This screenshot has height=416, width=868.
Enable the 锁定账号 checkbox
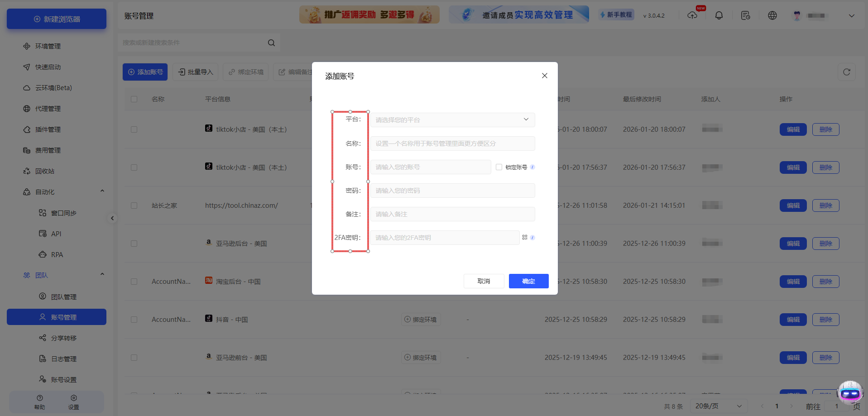499,167
